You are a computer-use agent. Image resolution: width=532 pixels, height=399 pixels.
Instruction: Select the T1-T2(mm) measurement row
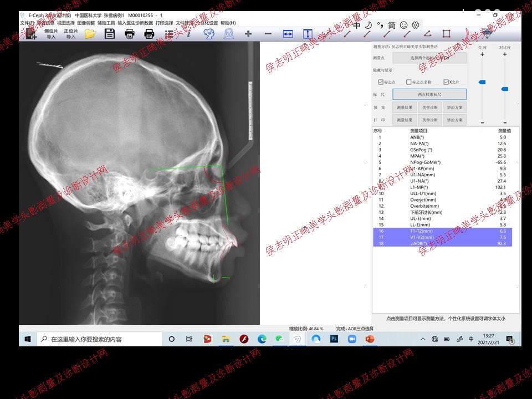pos(442,231)
